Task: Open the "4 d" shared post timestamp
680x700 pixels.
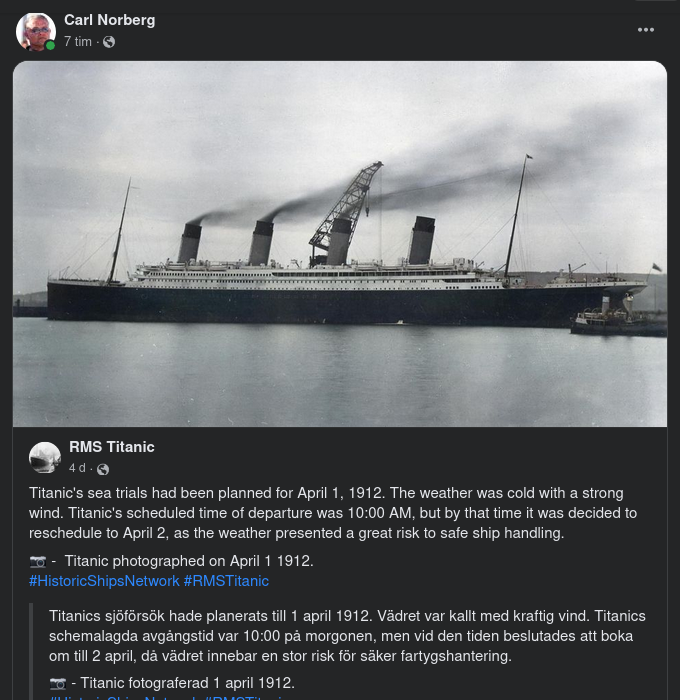Action: point(77,468)
